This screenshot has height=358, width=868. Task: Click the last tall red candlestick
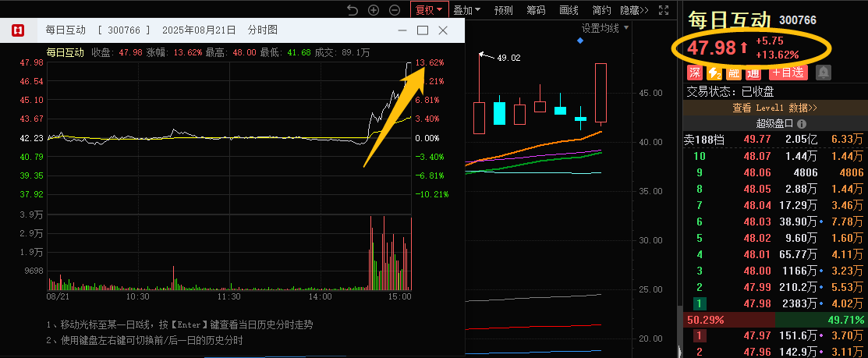pos(601,93)
